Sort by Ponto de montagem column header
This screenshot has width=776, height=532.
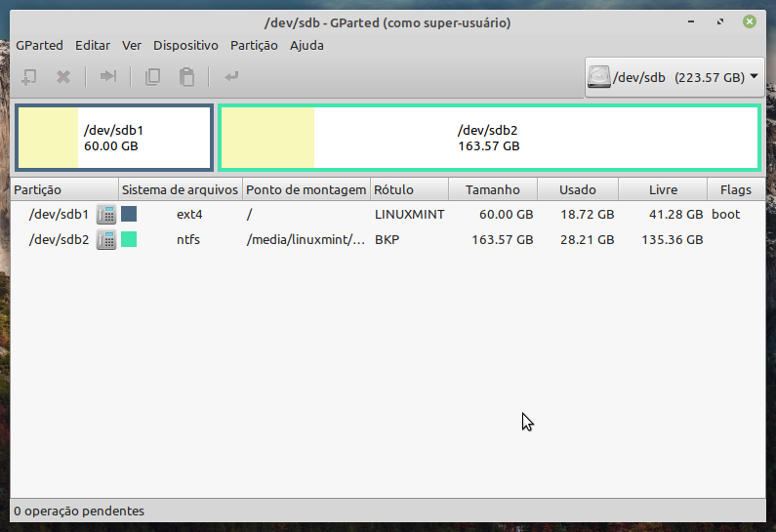pos(306,190)
